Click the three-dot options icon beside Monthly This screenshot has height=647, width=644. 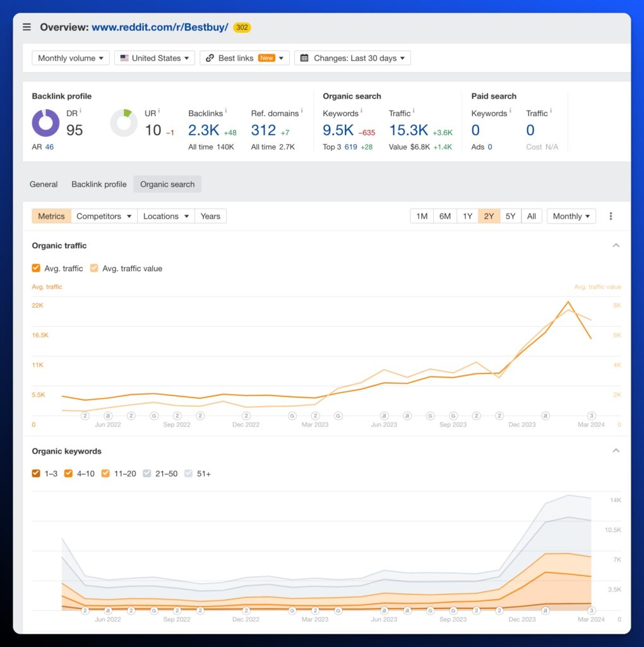pos(611,216)
